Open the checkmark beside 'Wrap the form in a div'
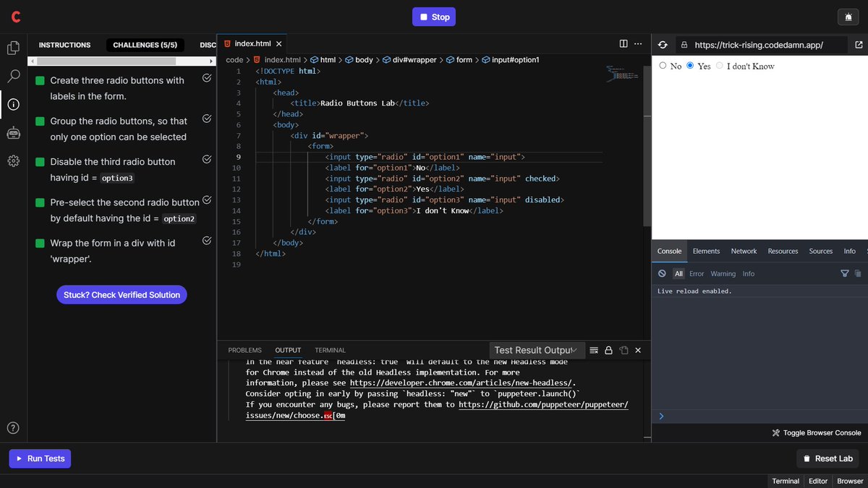Screen dimensions: 868x488 pyautogui.click(x=207, y=241)
